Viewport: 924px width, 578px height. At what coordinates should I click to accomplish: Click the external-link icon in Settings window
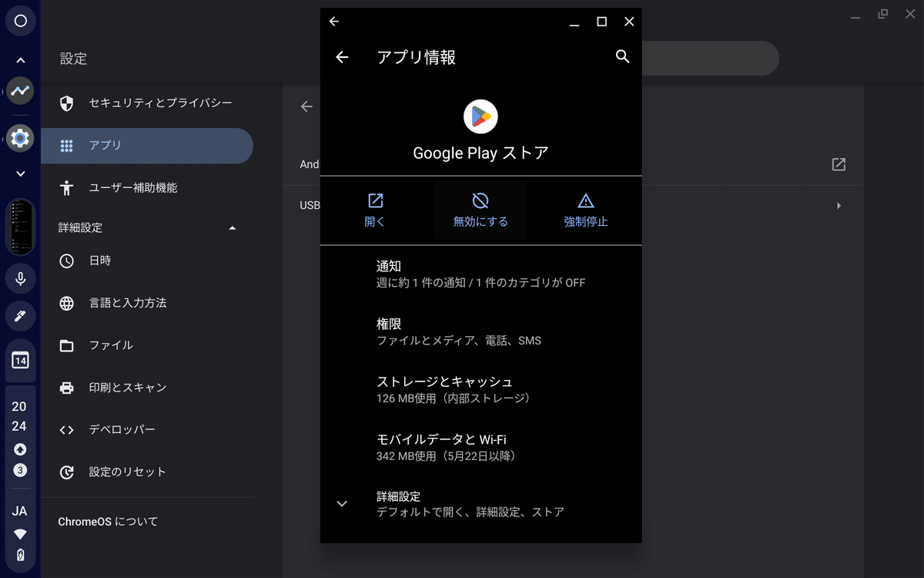pyautogui.click(x=839, y=164)
